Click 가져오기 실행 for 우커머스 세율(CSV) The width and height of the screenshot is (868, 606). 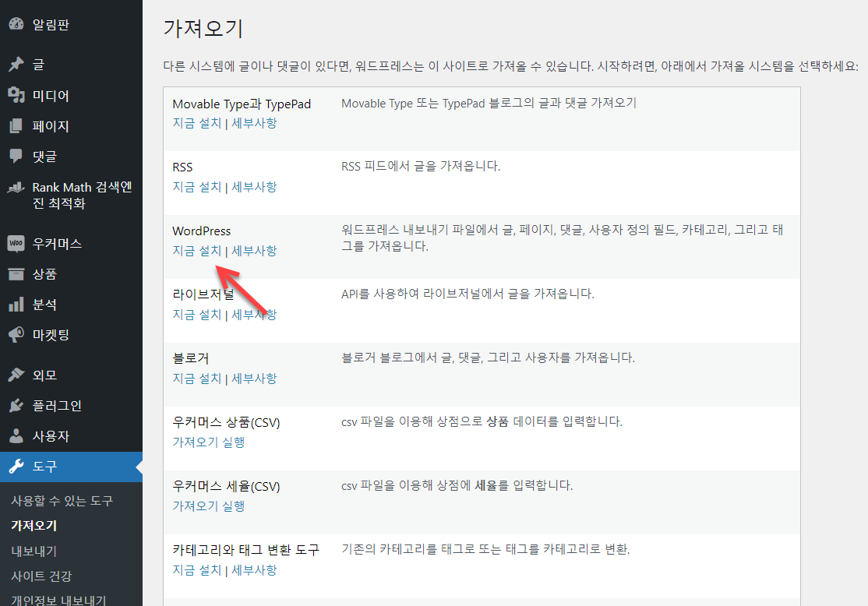[x=208, y=506]
